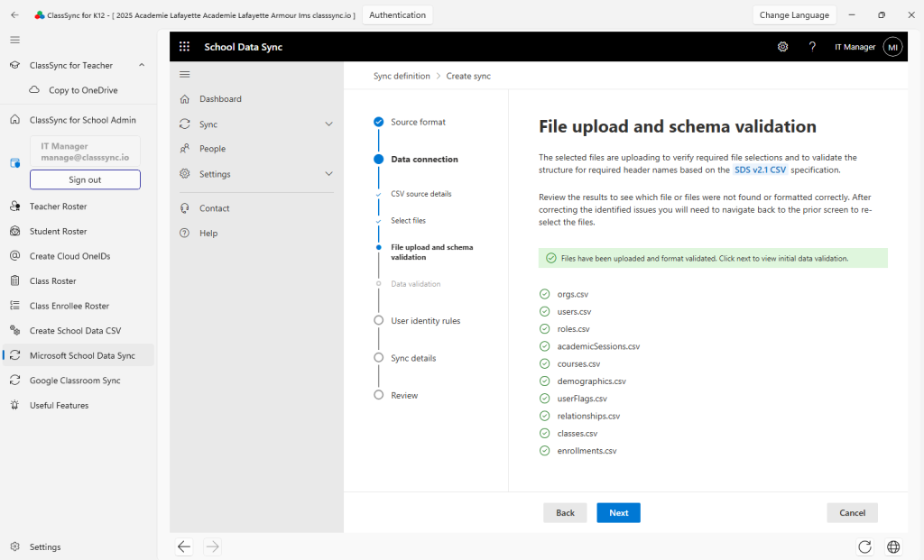Screen dimensions: 924x560
Task: Click the browser back arrow at bottom
Action: point(184,546)
